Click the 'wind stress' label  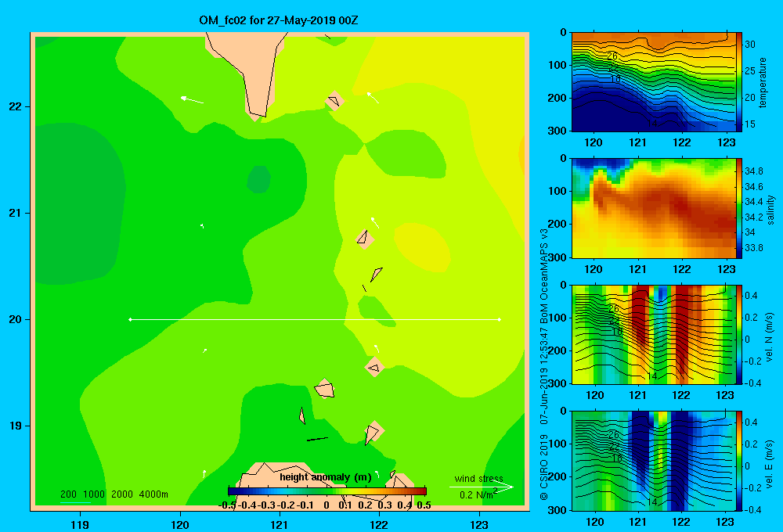tap(478, 478)
